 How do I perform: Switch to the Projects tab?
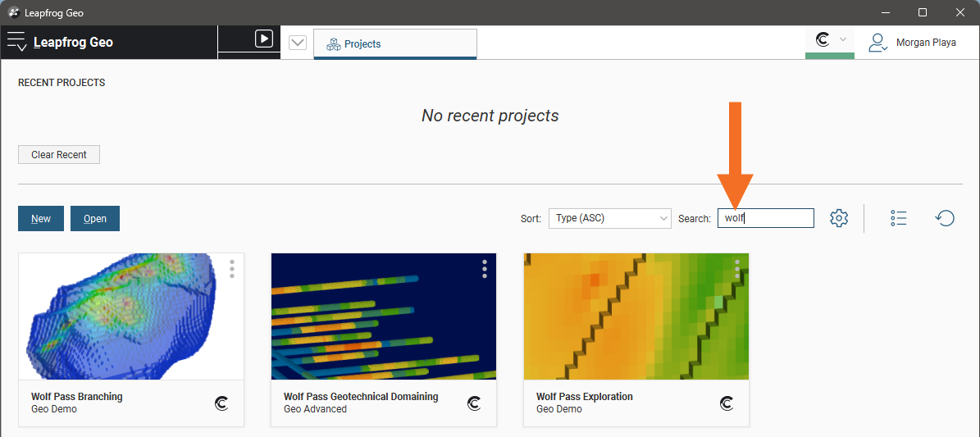[394, 44]
